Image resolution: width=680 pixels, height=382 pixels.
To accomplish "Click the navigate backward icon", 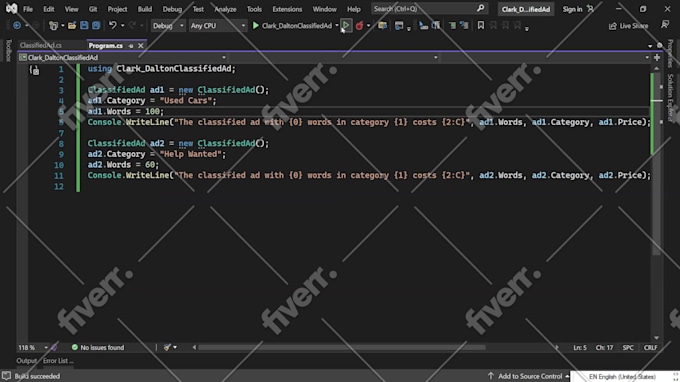I will (17, 26).
